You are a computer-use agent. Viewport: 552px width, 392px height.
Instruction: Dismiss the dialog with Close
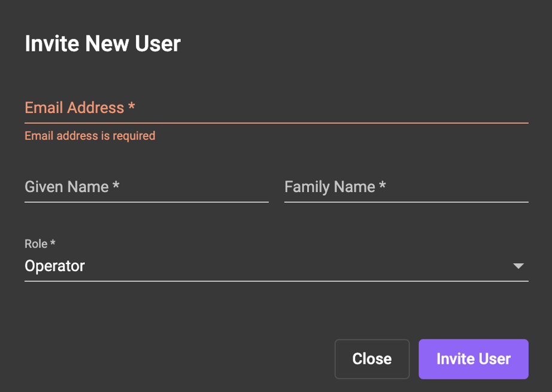pyautogui.click(x=372, y=358)
